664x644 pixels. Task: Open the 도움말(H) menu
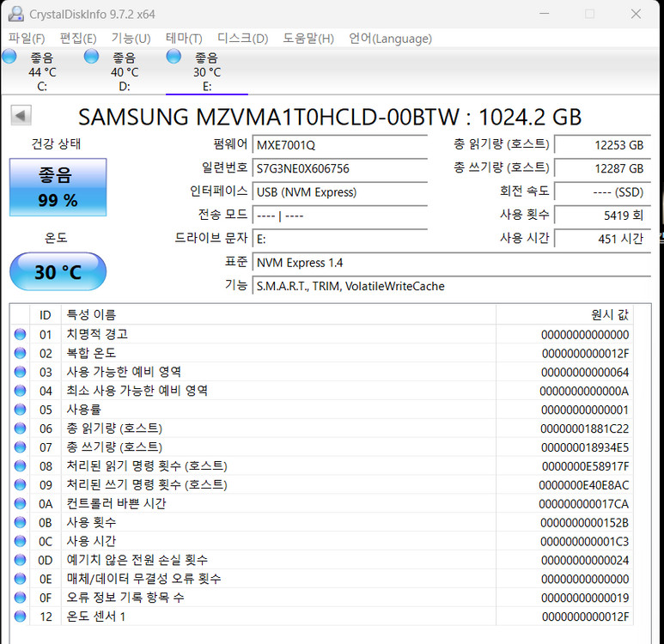tap(308, 39)
